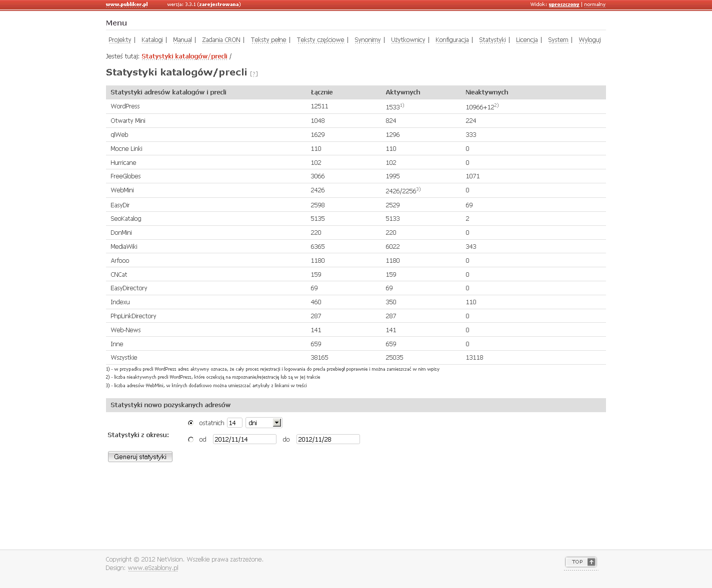Click the 'od' start date field 2012/11/14
Image resolution: width=712 pixels, height=588 pixels.
click(x=244, y=440)
